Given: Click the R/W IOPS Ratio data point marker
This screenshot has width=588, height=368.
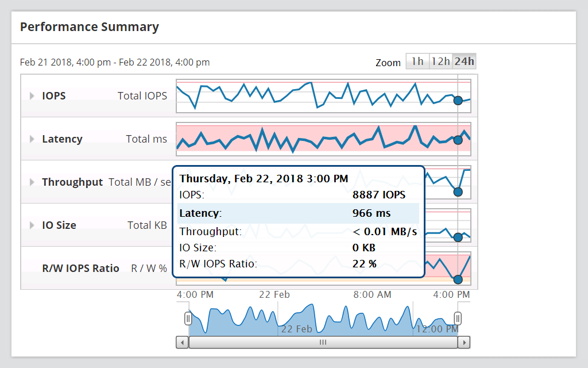Looking at the screenshot, I should coord(458,279).
